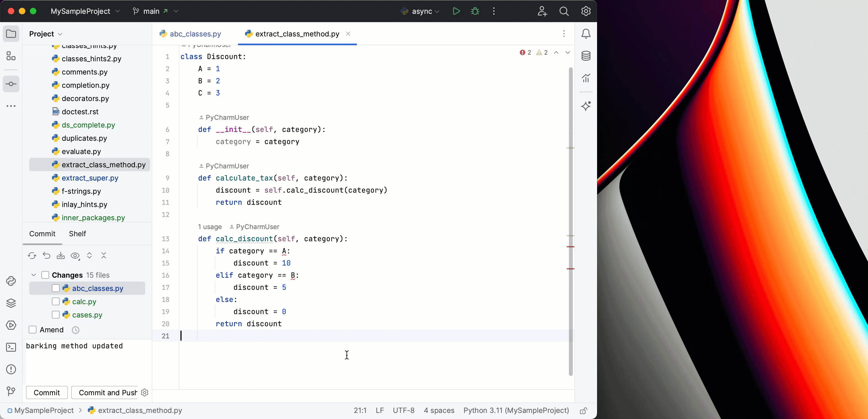Image resolution: width=868 pixels, height=419 pixels.
Task: Enable the Amend checkbox
Action: click(x=33, y=330)
